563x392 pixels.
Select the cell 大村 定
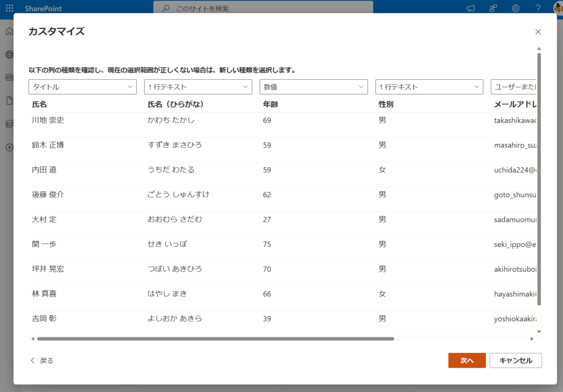point(44,219)
